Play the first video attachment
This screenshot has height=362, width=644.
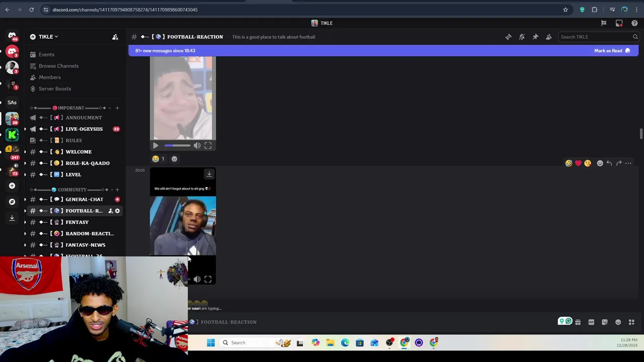tap(155, 146)
